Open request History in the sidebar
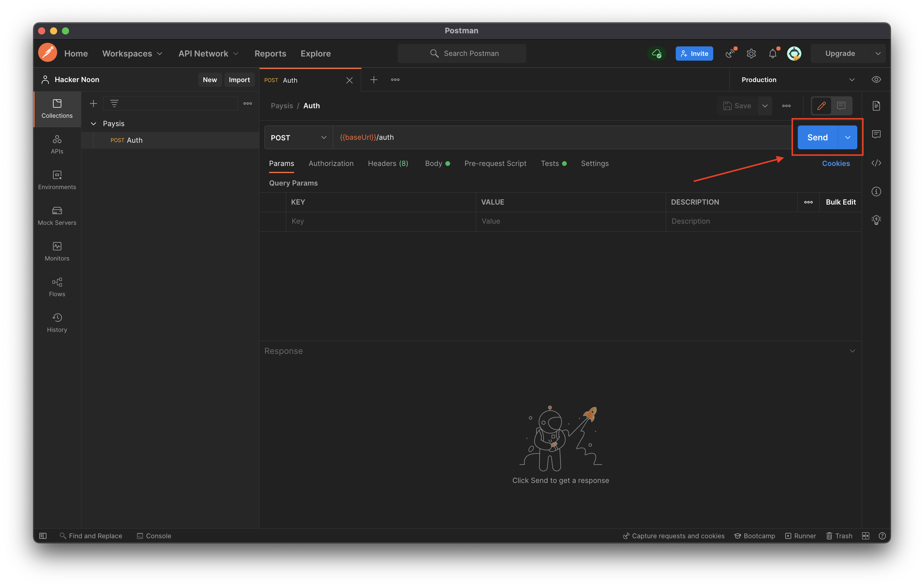The width and height of the screenshot is (924, 587). click(x=57, y=323)
